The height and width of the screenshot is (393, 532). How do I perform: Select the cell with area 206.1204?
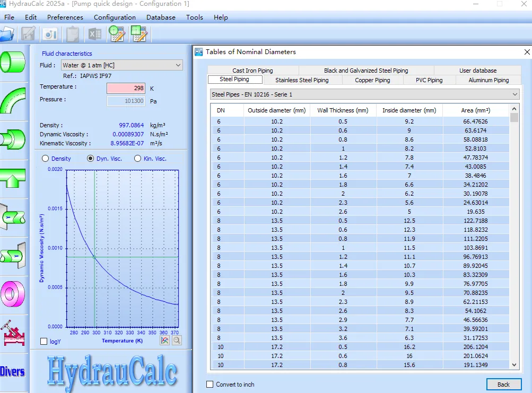pos(476,347)
